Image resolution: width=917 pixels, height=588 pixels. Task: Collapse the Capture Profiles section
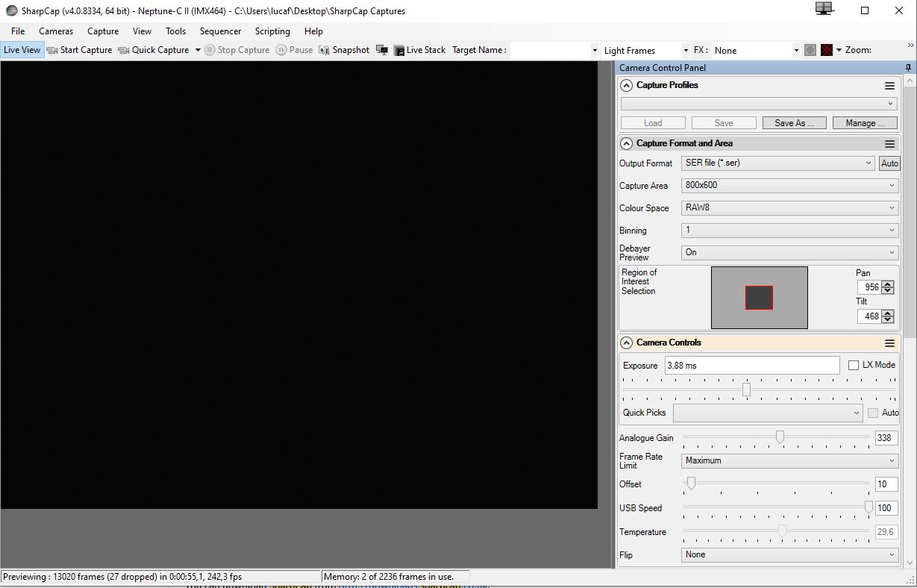[x=627, y=86]
